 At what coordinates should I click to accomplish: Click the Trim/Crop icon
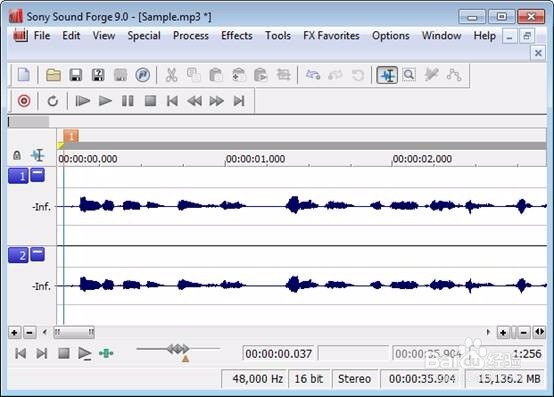click(x=283, y=75)
